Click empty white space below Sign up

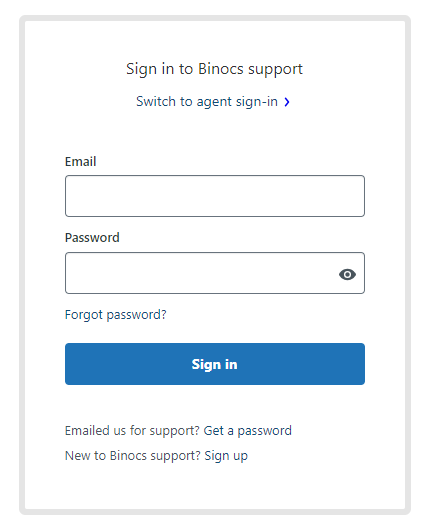[215, 486]
